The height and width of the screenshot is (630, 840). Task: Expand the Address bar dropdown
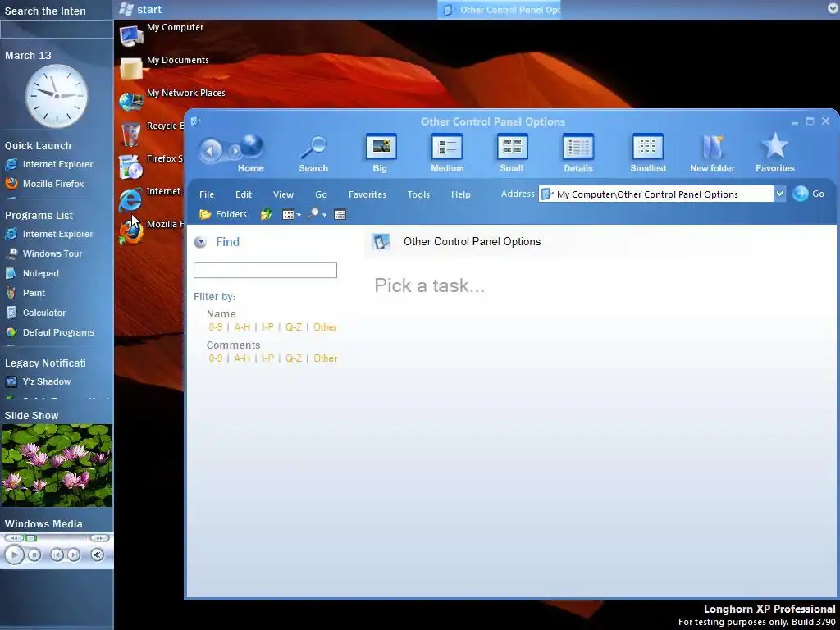[780, 194]
